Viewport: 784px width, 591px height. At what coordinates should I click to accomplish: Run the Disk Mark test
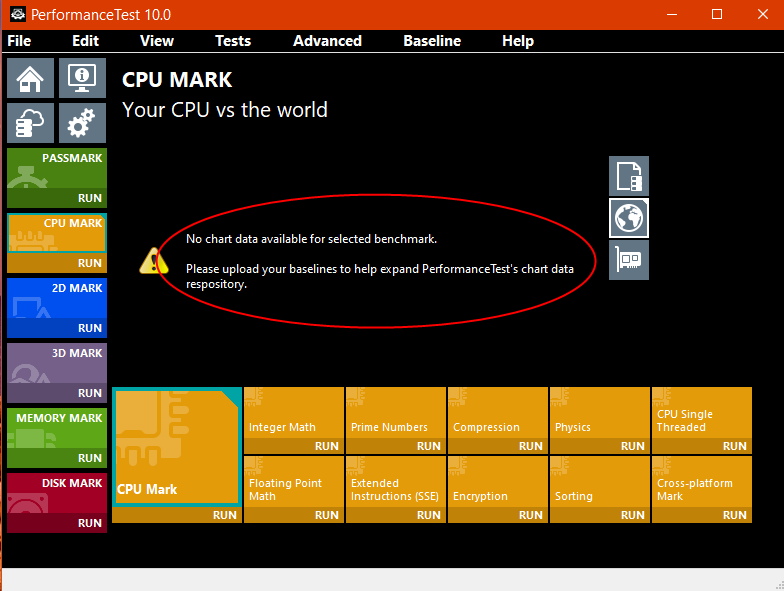(x=90, y=523)
